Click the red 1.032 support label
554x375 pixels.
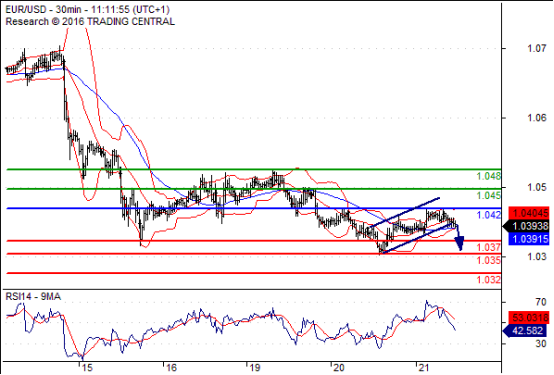(489, 280)
